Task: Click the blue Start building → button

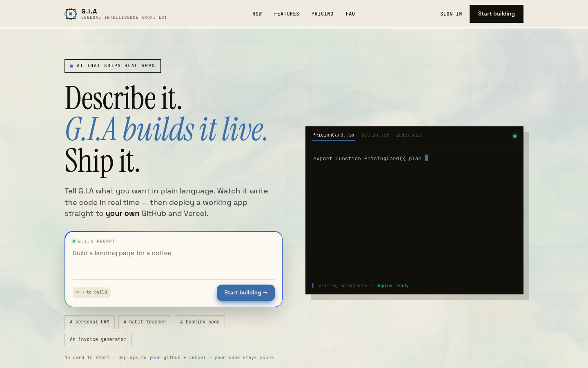Action: tap(246, 293)
